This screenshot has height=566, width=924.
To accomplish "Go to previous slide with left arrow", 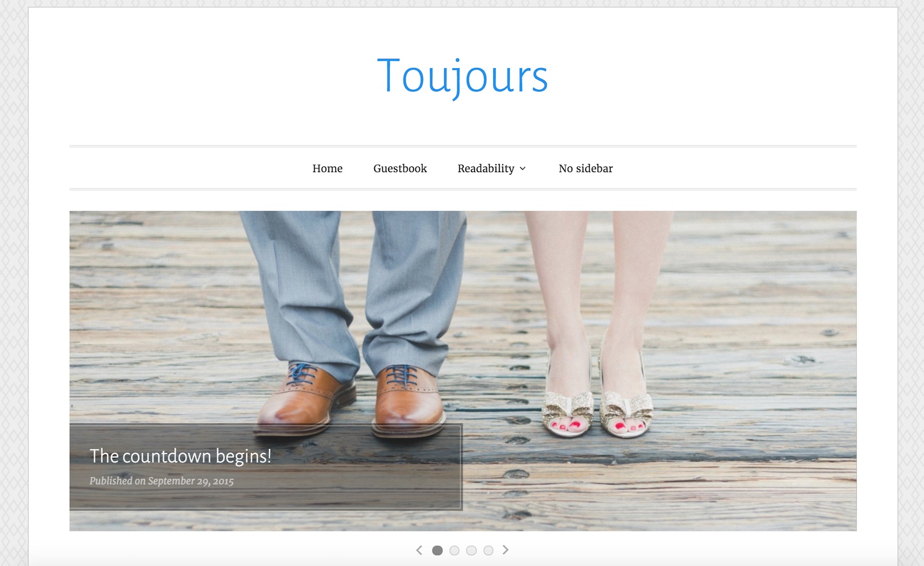I will coord(419,550).
